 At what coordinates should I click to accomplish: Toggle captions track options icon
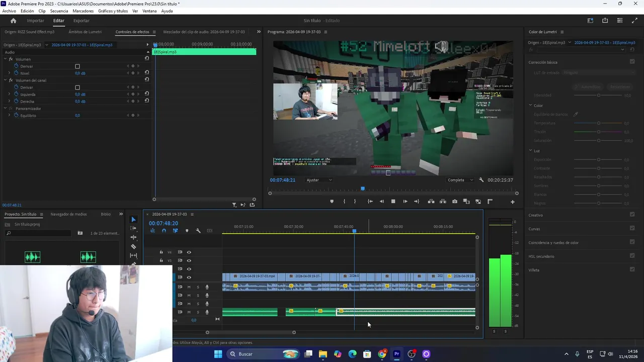[210, 231]
